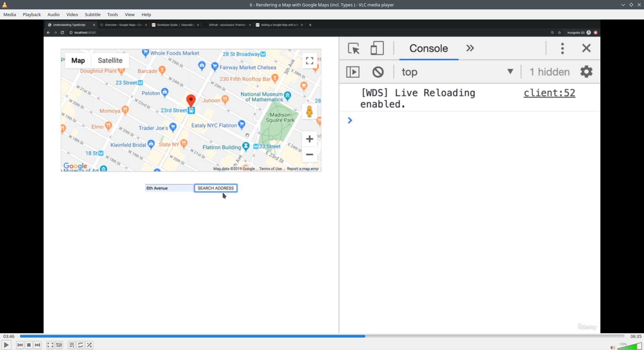Show the VLC playlist
This screenshot has width=644, height=350.
point(72,345)
